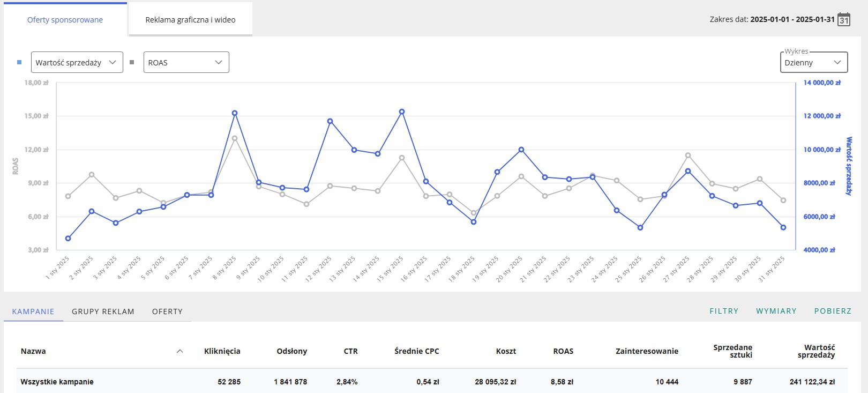This screenshot has width=868, height=393.
Task: Switch to Reklama graficzna i wideo tab
Action: click(x=190, y=20)
